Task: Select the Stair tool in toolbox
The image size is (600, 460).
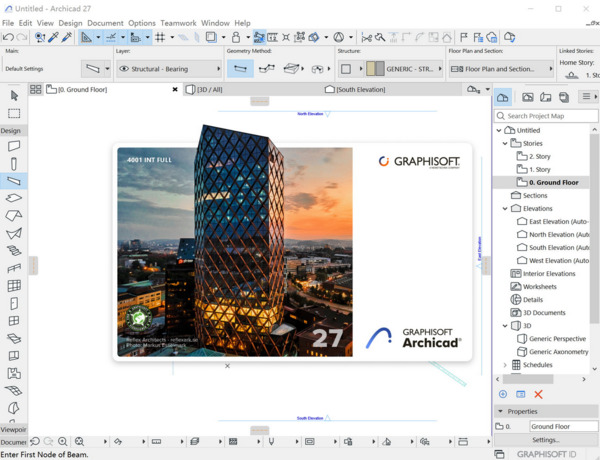Action: (x=14, y=251)
